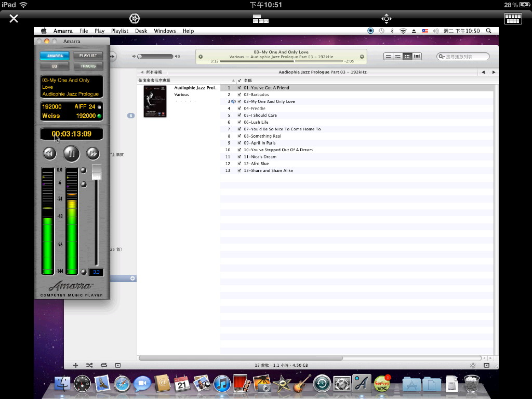Open the Amarra menu

pos(63,31)
